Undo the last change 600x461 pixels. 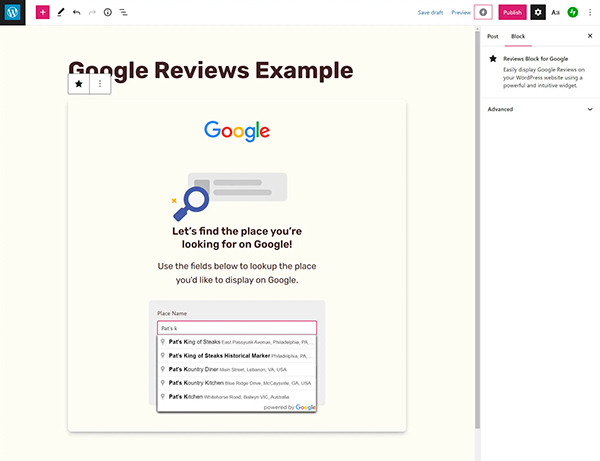[77, 12]
